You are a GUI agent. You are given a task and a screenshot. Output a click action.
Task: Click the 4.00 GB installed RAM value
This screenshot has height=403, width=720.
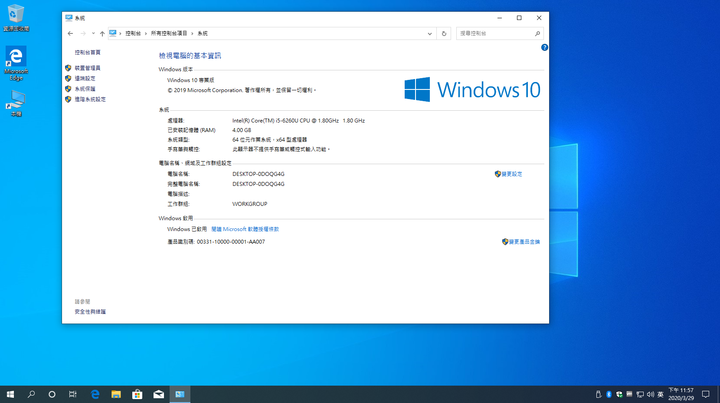tap(242, 130)
